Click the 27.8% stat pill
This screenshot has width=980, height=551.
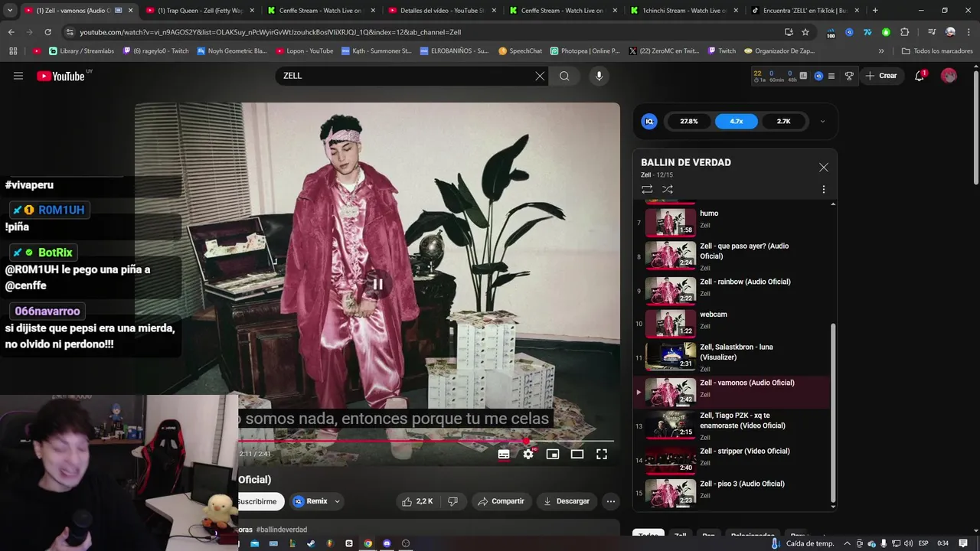(689, 121)
